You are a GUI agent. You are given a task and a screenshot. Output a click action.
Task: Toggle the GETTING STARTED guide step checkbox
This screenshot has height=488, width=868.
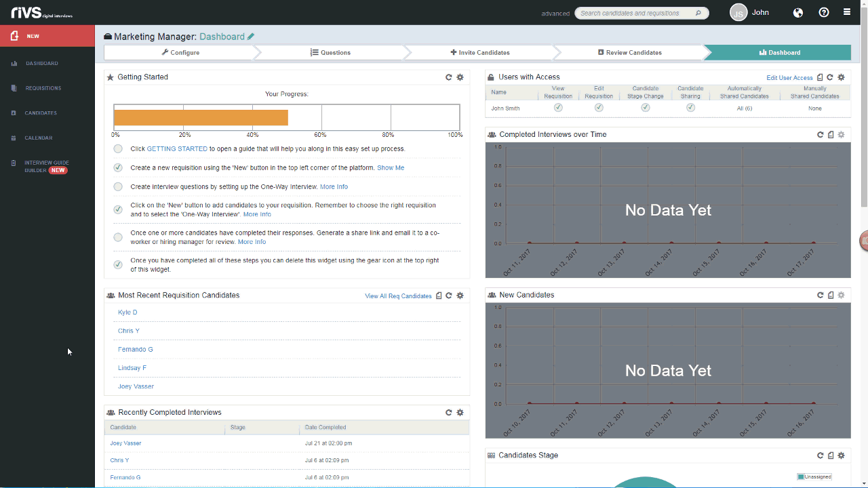(x=118, y=148)
